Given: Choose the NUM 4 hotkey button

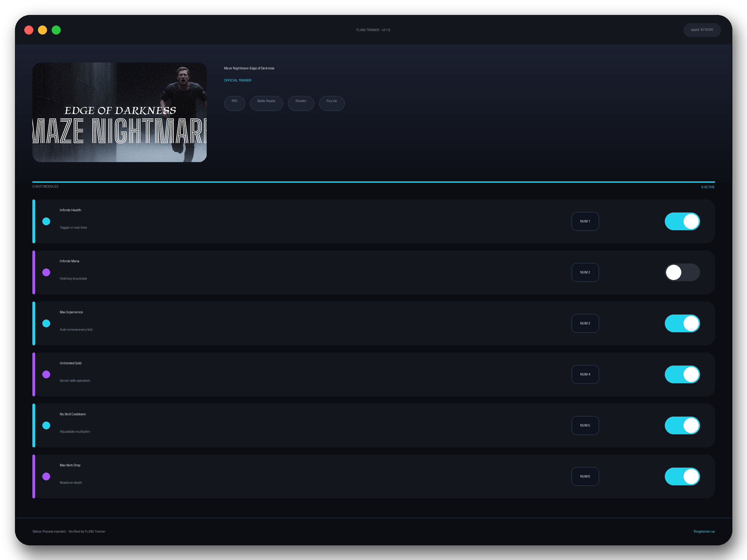Looking at the screenshot, I should coord(585,374).
